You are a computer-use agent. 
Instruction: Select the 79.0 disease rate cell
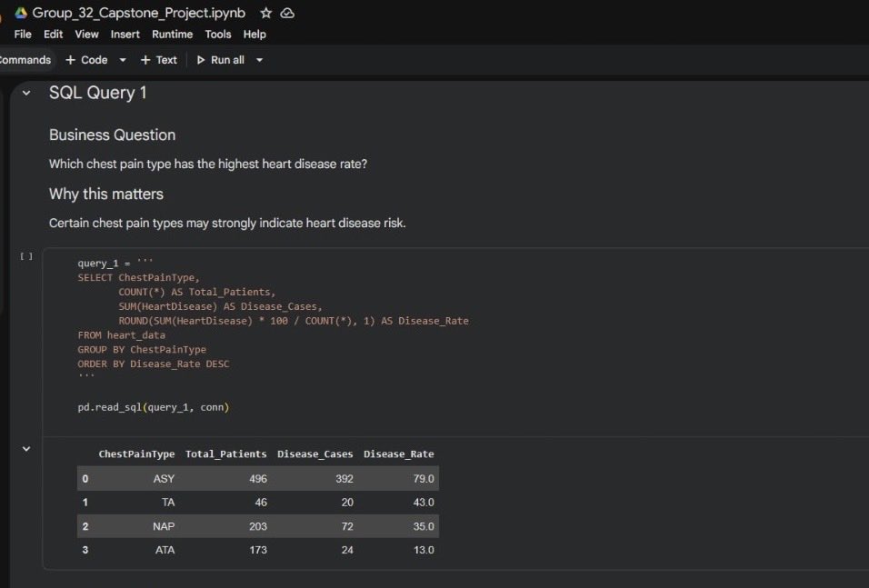(424, 478)
